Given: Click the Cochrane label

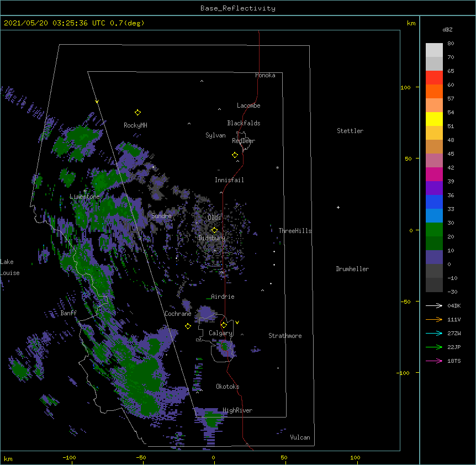Looking at the screenshot, I should click(x=178, y=314).
